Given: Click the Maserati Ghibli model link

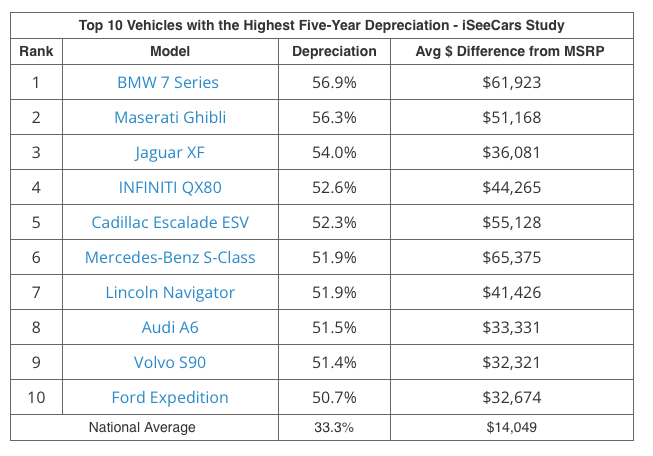Looking at the screenshot, I should (170, 117).
